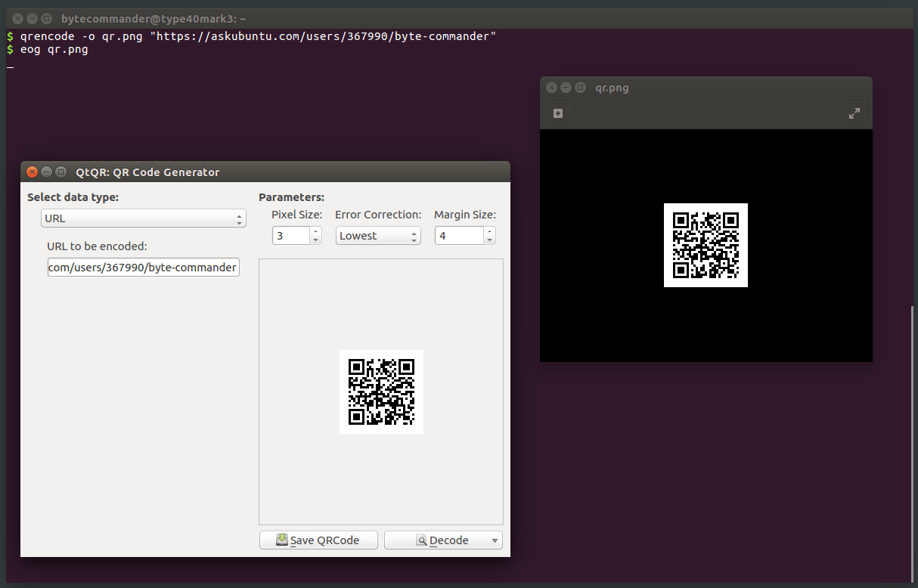Image resolution: width=918 pixels, height=588 pixels.
Task: Toggle fullscreen in the qr.png image viewer
Action: [x=854, y=113]
